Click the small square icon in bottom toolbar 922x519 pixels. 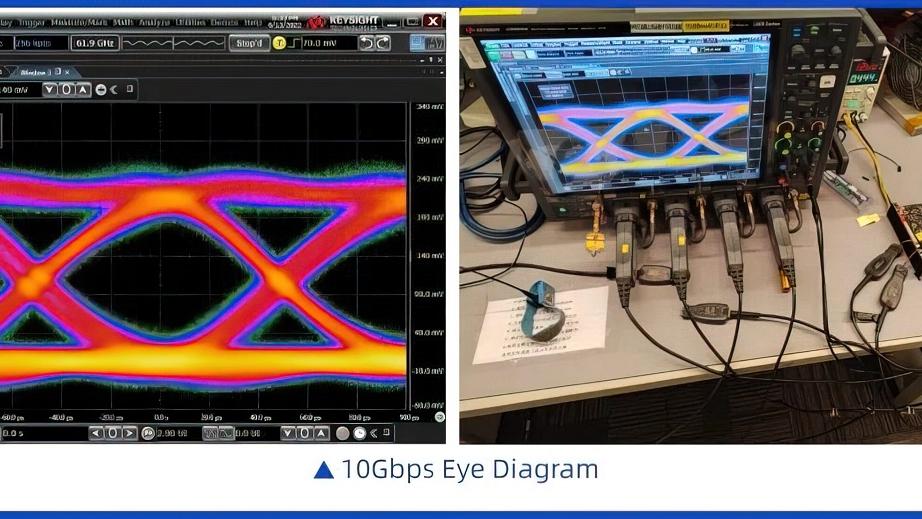pos(386,432)
